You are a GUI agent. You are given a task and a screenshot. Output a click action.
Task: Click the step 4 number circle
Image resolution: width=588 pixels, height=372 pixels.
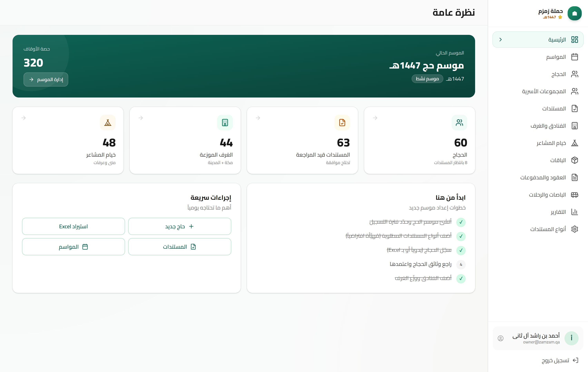[x=461, y=265]
